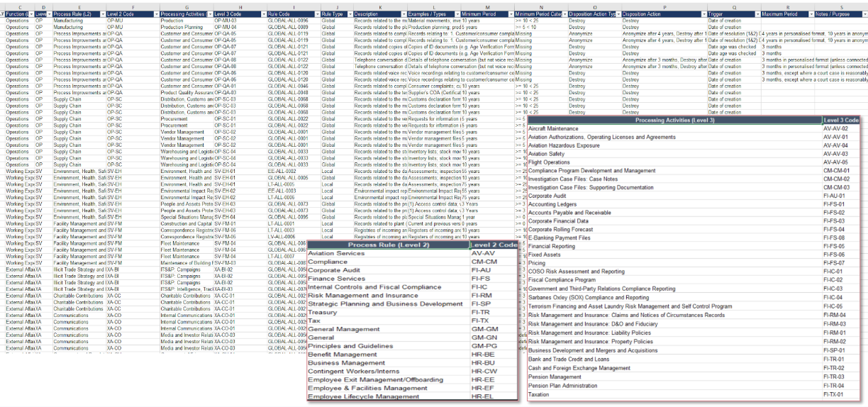Image resolution: width=868 pixels, height=407 pixels.
Task: Select the CM-CM-03 code cell
Action: pos(840,188)
